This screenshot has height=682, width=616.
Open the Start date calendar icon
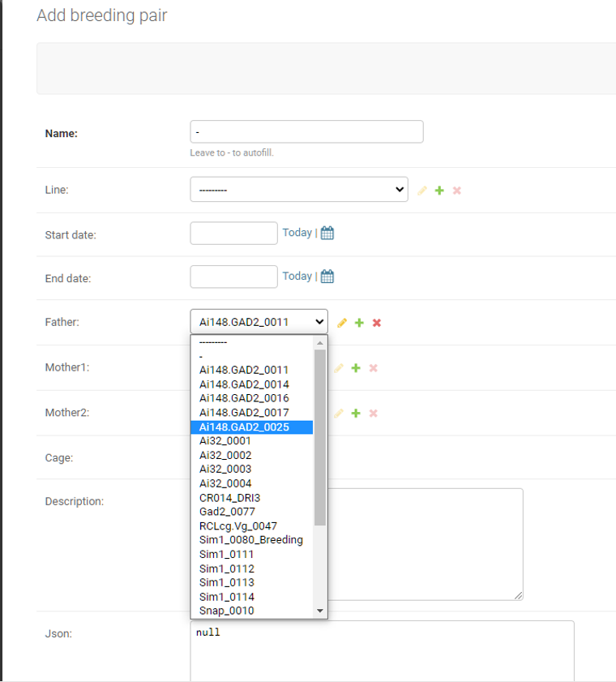327,232
